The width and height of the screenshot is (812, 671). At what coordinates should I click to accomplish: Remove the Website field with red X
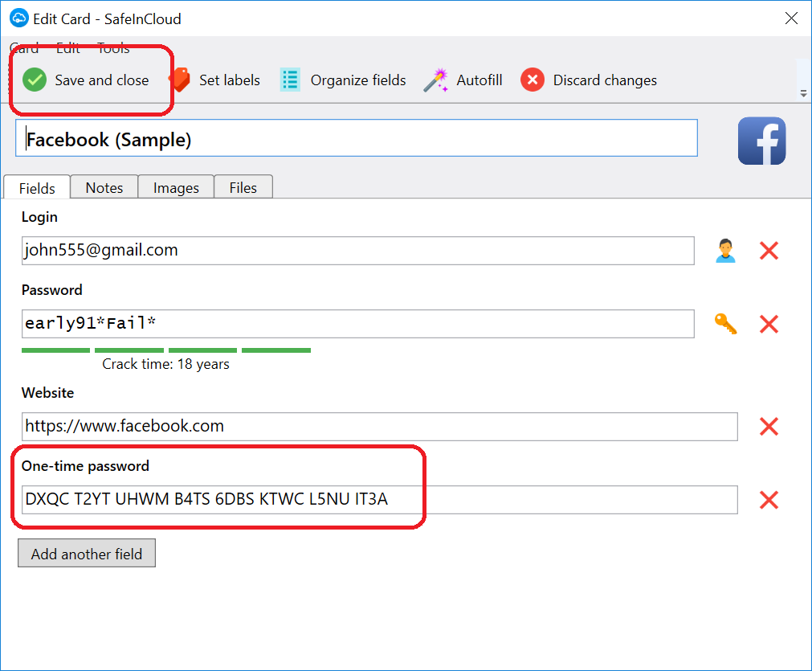[769, 427]
